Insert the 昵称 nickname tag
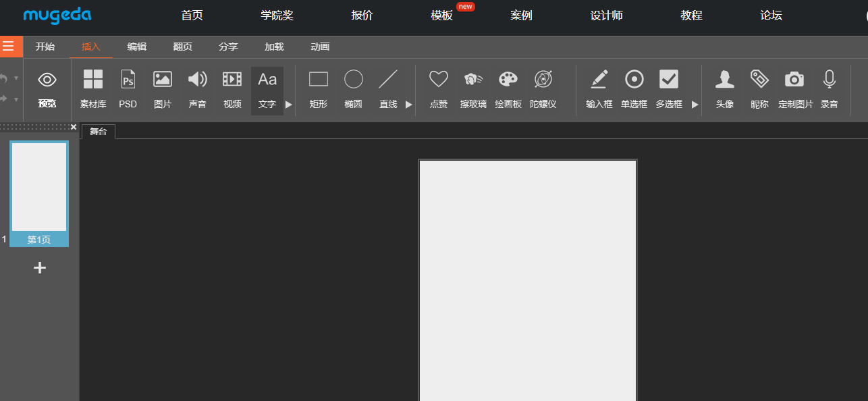Image resolution: width=868 pixels, height=401 pixels. click(759, 90)
